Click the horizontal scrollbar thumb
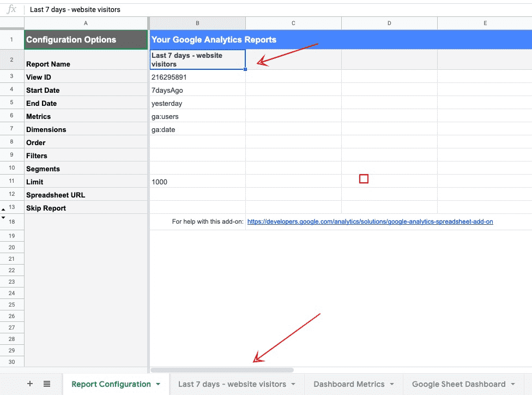Image resolution: width=532 pixels, height=395 pixels. [222, 370]
